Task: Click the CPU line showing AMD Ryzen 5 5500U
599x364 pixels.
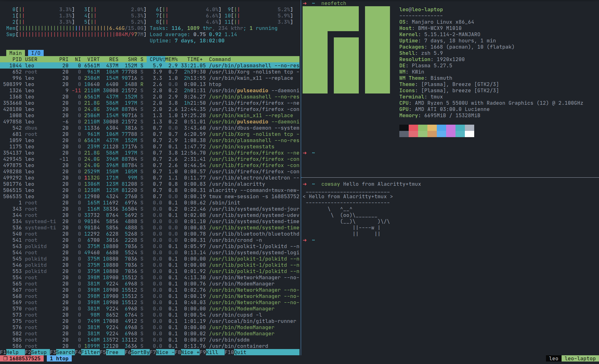Action: tap(491, 103)
